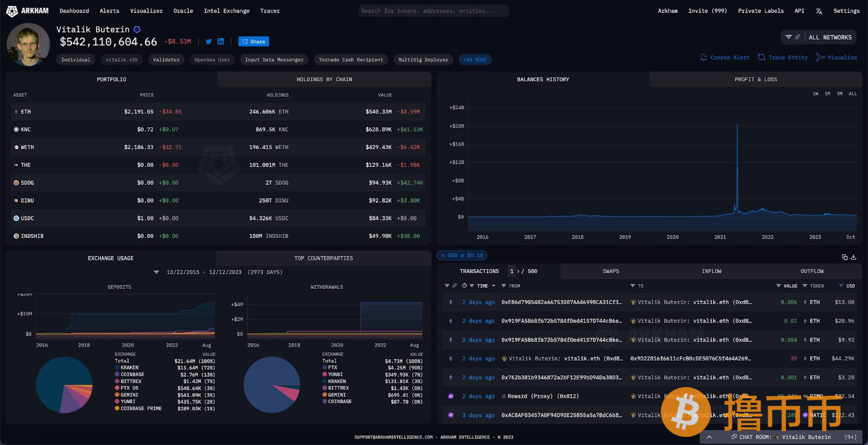Set the balance chart range to 3M
Image resolution: width=868 pixels, height=445 pixels.
point(839,94)
